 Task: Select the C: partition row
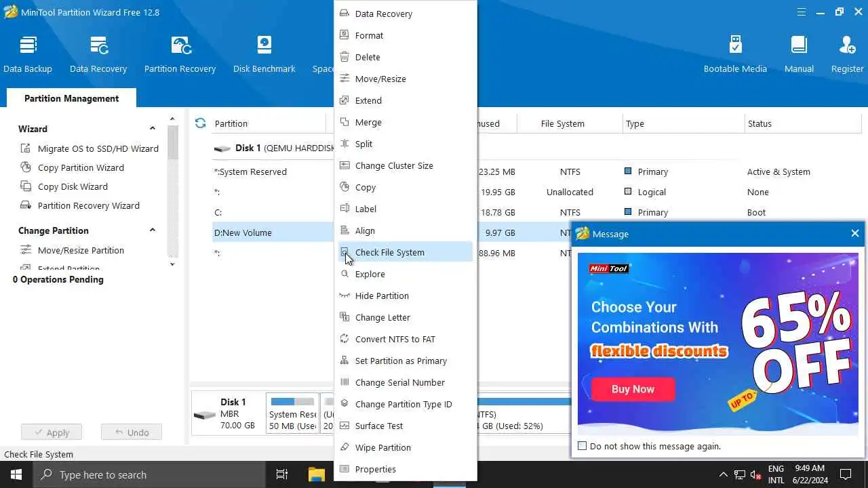[x=271, y=212]
